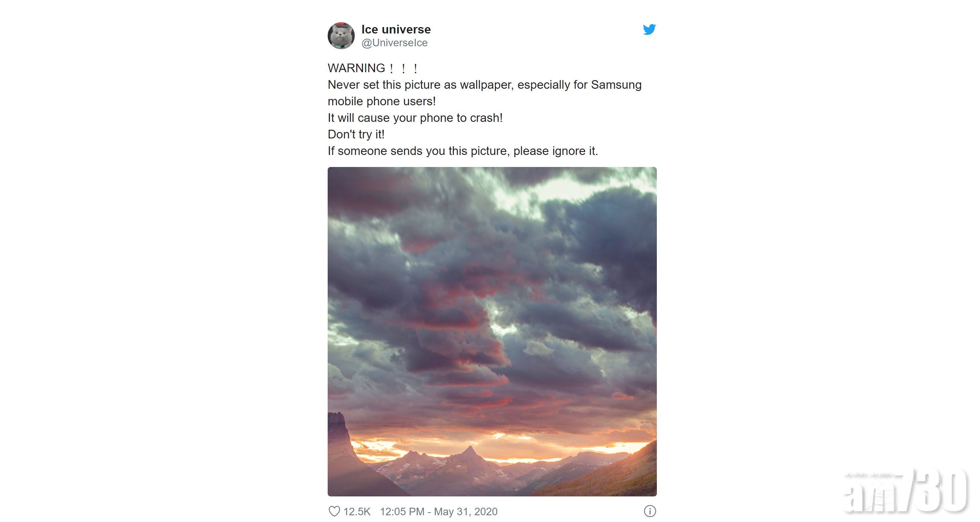980x522 pixels.
Task: Click the 'mobile phone users!' text line
Action: pos(381,101)
